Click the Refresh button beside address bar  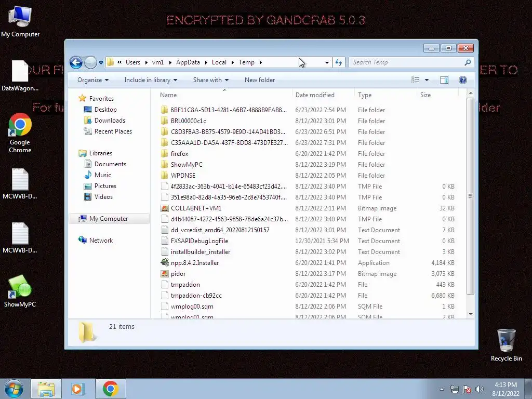(339, 62)
